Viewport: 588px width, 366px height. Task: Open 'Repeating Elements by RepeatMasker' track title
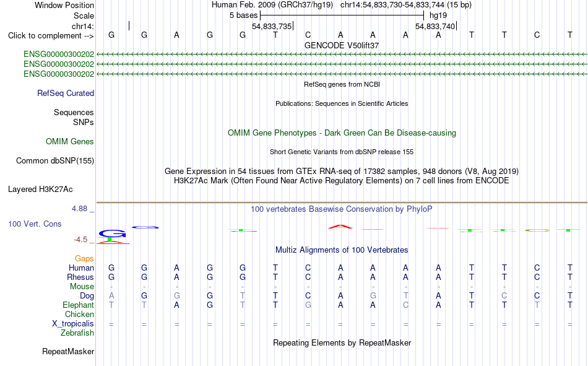click(x=342, y=343)
